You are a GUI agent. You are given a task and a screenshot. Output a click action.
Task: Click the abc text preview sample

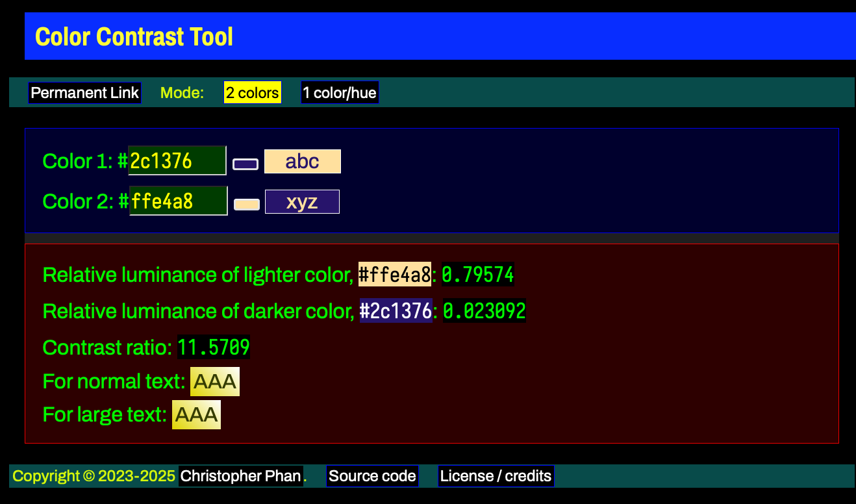pos(302,161)
